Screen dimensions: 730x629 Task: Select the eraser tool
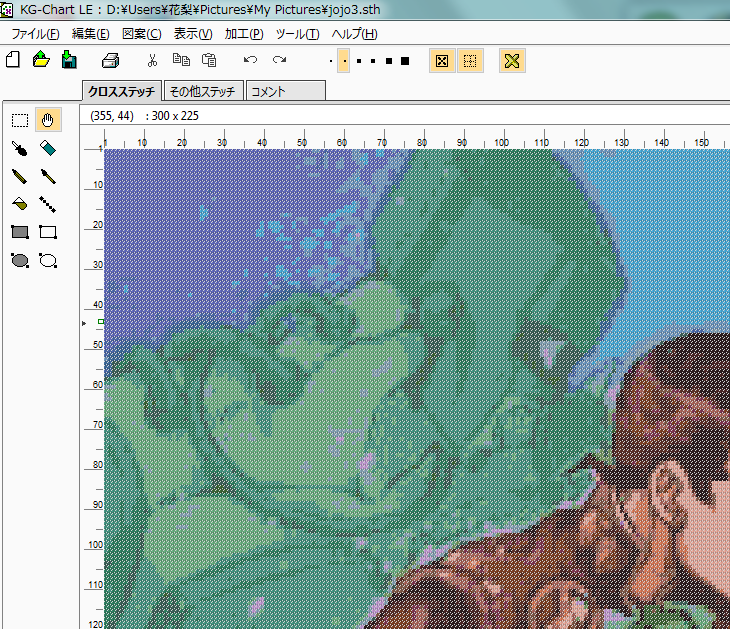tap(48, 149)
